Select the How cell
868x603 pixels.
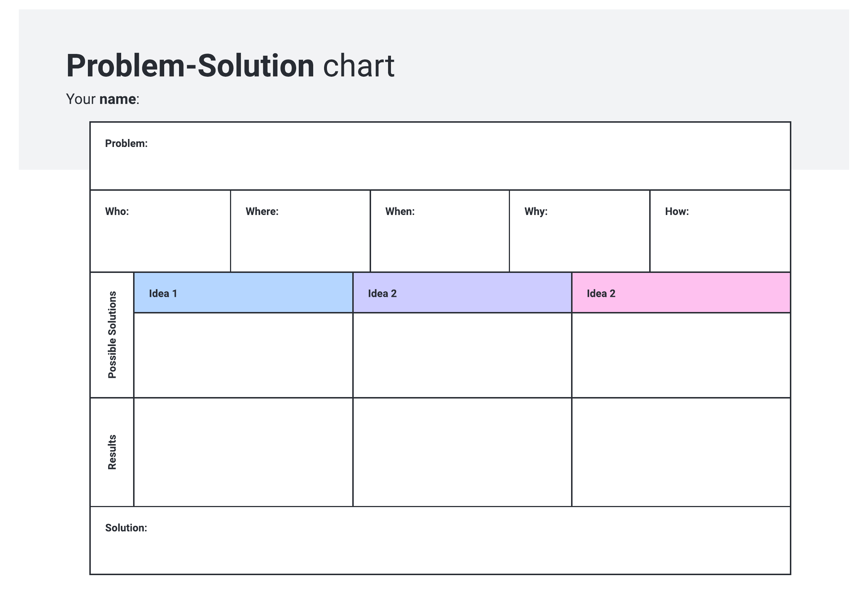pos(720,231)
